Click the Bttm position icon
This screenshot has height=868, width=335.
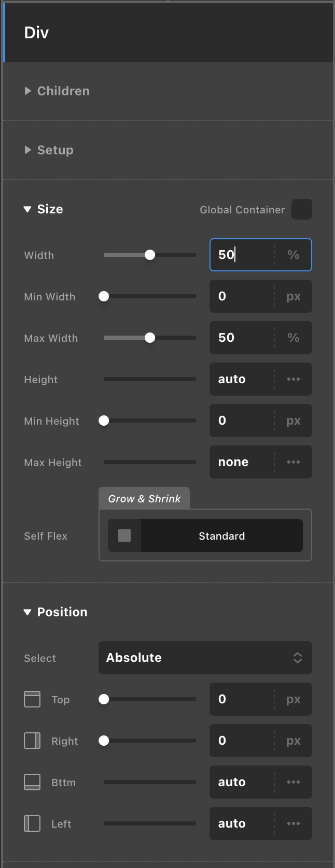tap(32, 782)
